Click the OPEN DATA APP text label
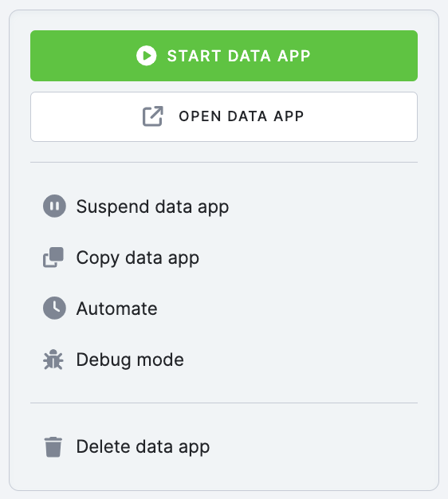This screenshot has height=499, width=448. pyautogui.click(x=242, y=116)
